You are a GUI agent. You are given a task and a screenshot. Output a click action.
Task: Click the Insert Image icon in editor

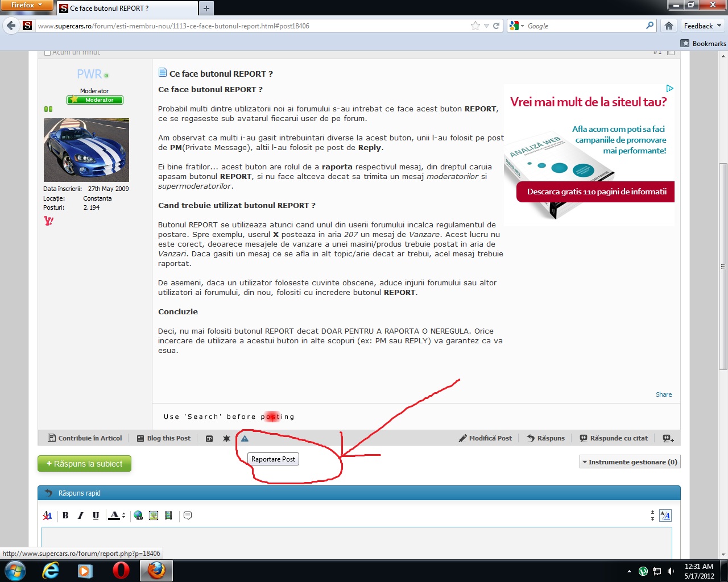[x=154, y=516]
